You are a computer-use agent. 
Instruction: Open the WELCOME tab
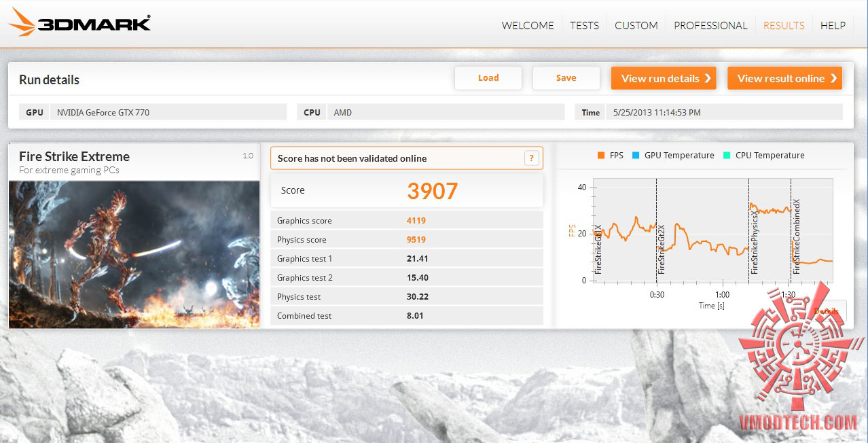[528, 26]
